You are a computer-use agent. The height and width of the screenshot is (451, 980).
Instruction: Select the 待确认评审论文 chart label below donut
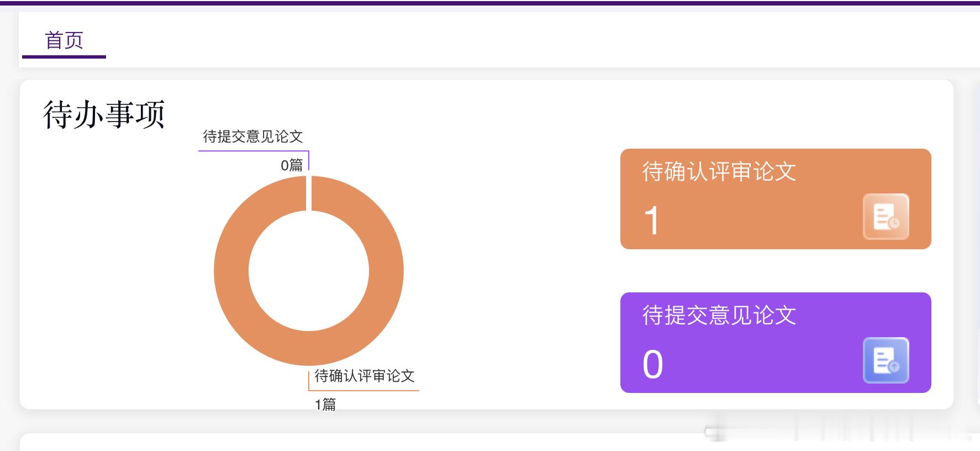(365, 376)
